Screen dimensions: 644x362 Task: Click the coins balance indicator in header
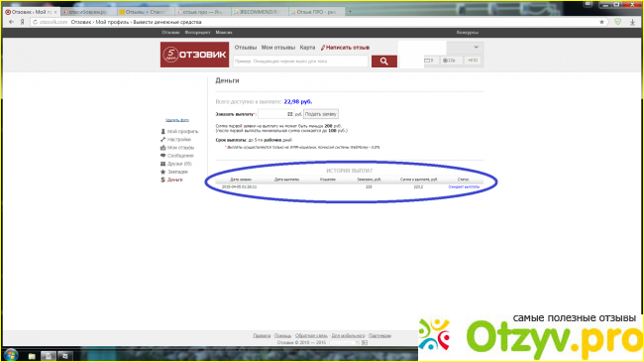[450, 60]
